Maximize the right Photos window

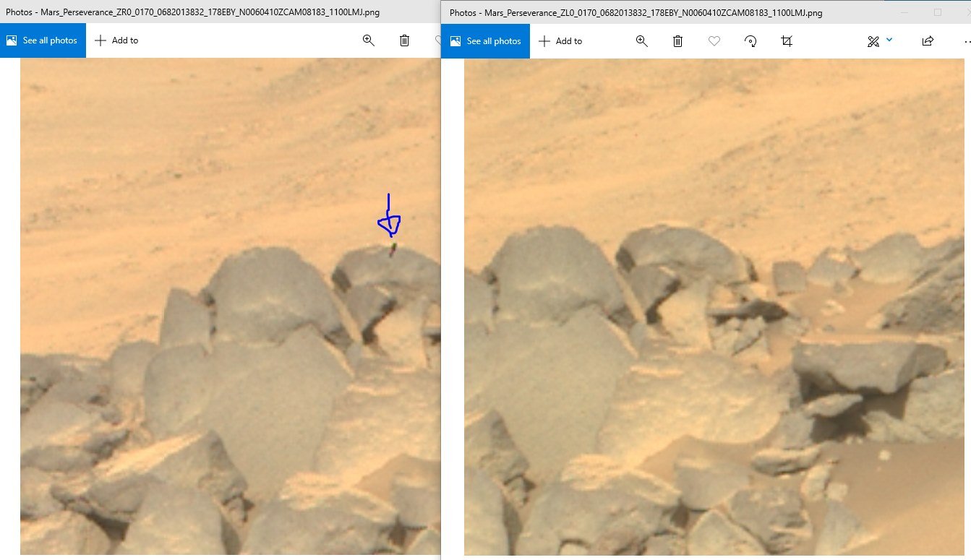938,12
